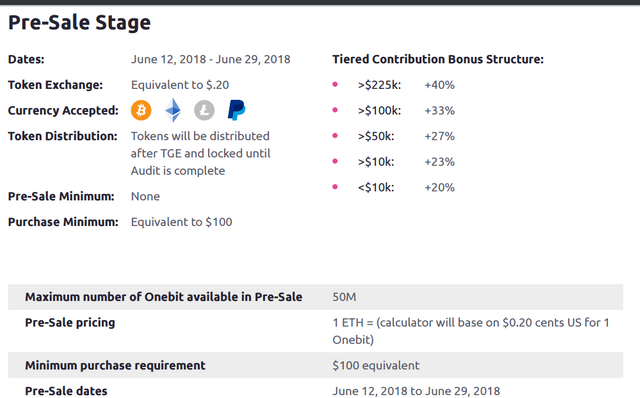Click the pink bullet beside >$100k tier
Viewport: 640px width, 398px height.
point(335,110)
